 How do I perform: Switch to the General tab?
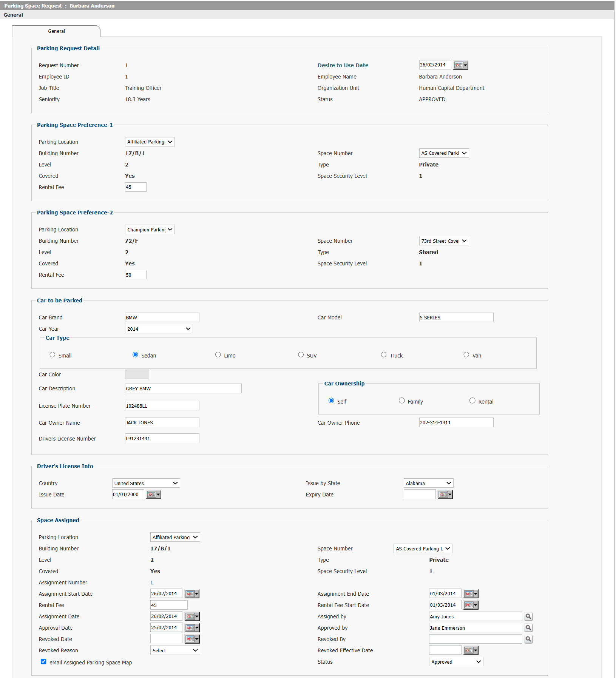pyautogui.click(x=56, y=31)
